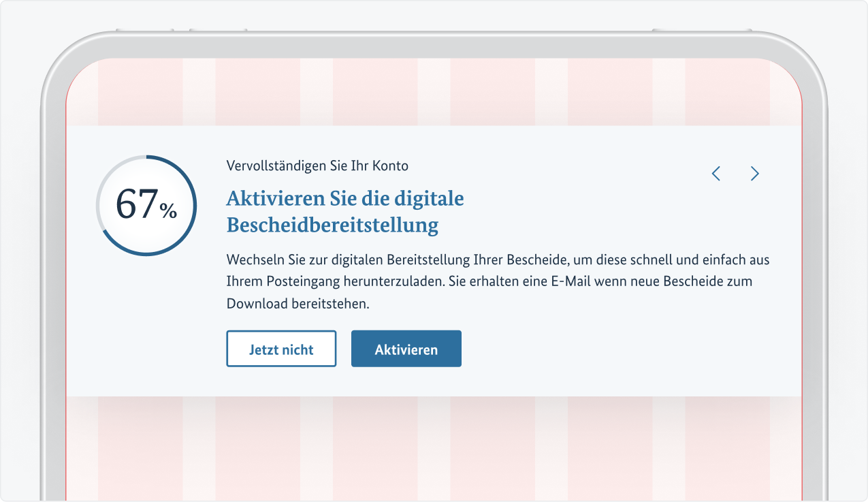Click the next chevron arrow
Viewport: 868px width, 502px height.
coord(754,174)
